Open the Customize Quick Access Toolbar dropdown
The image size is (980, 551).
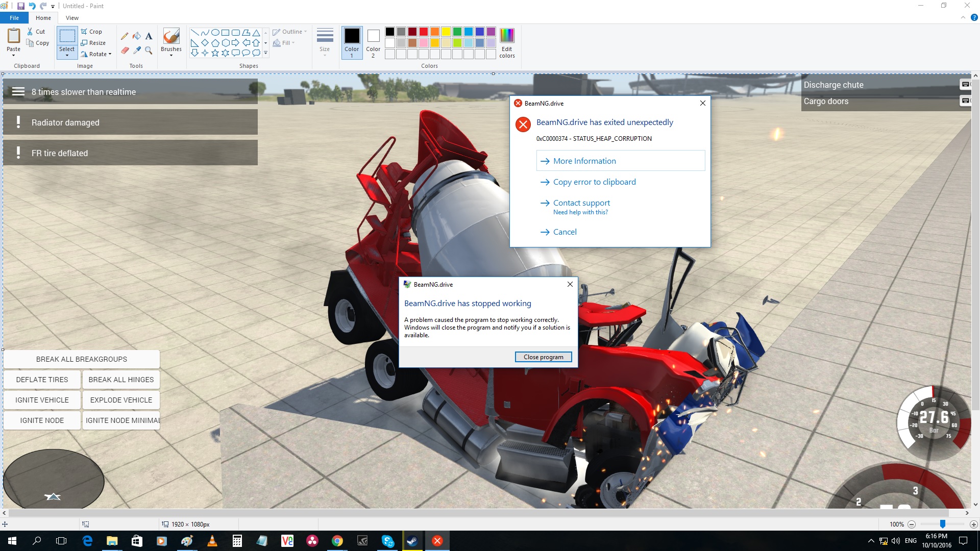pyautogui.click(x=53, y=6)
